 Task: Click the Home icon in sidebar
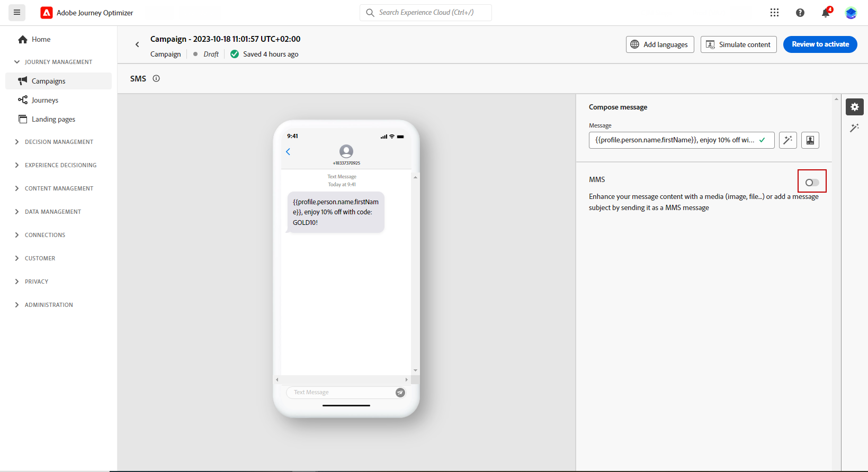23,39
